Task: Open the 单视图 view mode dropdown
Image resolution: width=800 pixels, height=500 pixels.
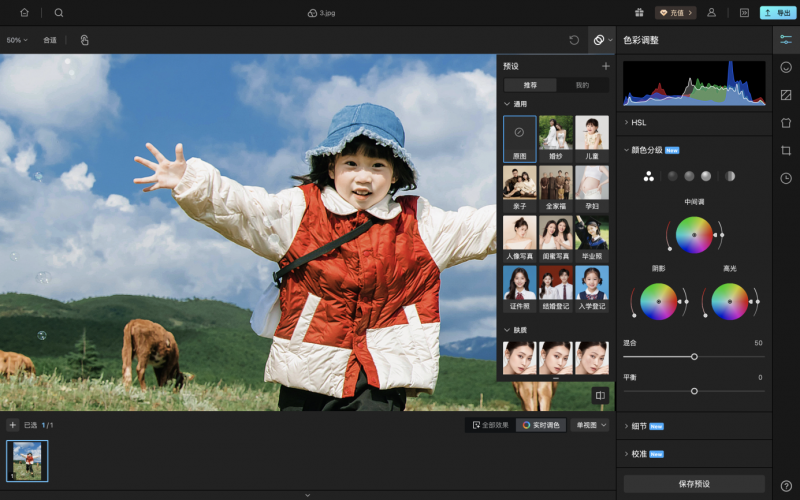Action: click(x=590, y=425)
